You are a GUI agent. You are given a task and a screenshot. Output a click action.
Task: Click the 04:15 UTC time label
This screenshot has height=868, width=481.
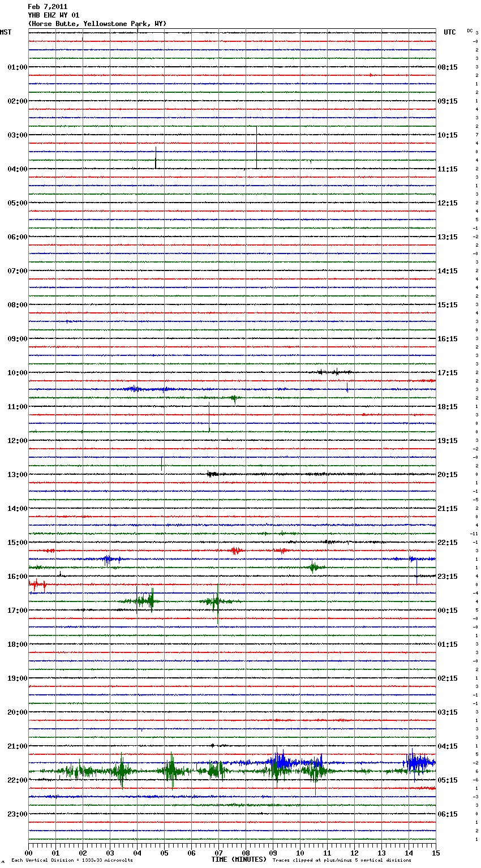point(448,746)
